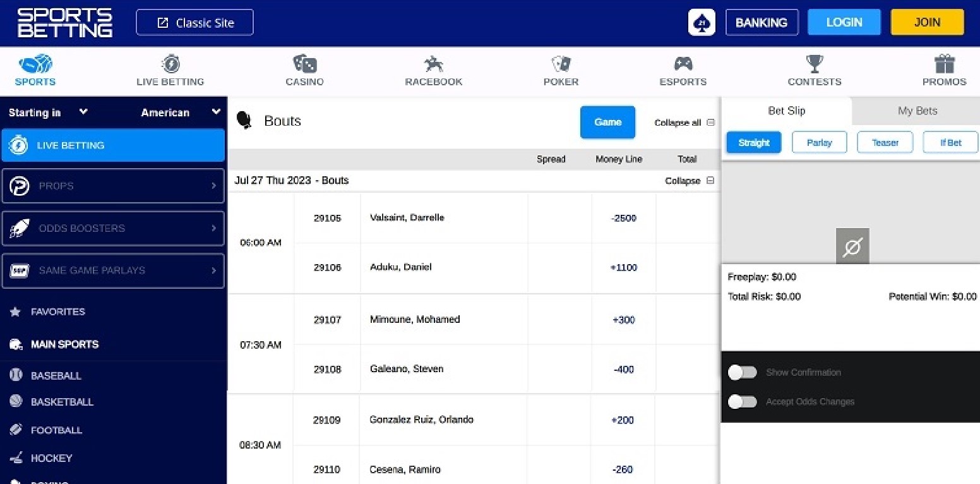This screenshot has height=484, width=980.
Task: Open Promos gift box icon
Action: tap(944, 64)
